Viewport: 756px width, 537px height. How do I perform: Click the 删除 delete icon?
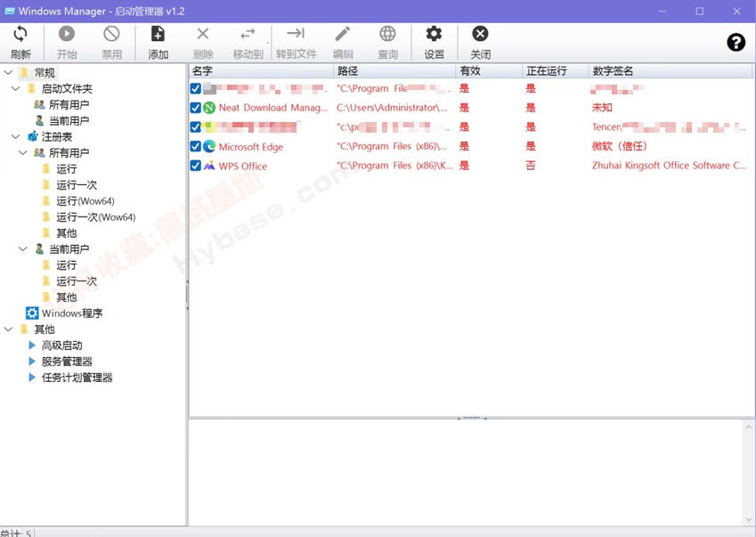[x=203, y=36]
